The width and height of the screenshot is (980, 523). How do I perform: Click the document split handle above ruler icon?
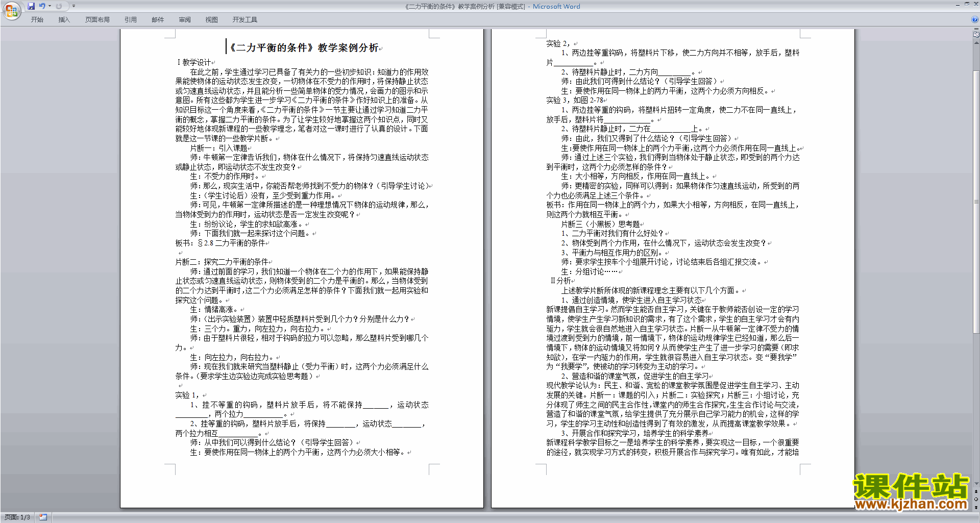(976, 29)
